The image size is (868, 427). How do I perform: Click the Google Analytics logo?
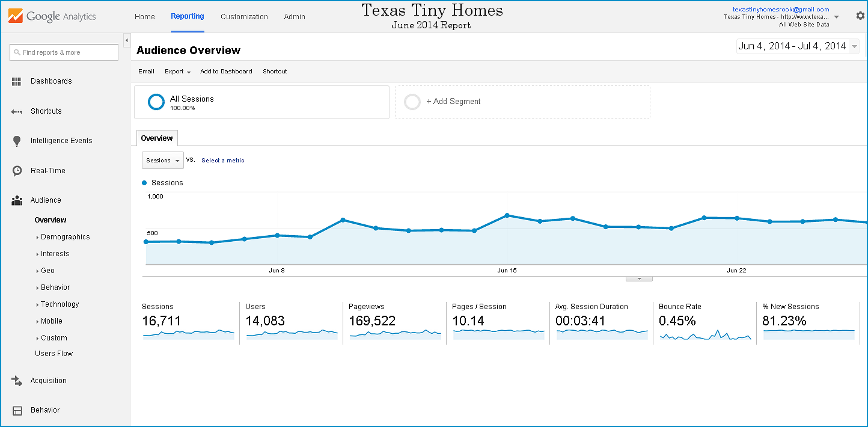(52, 16)
